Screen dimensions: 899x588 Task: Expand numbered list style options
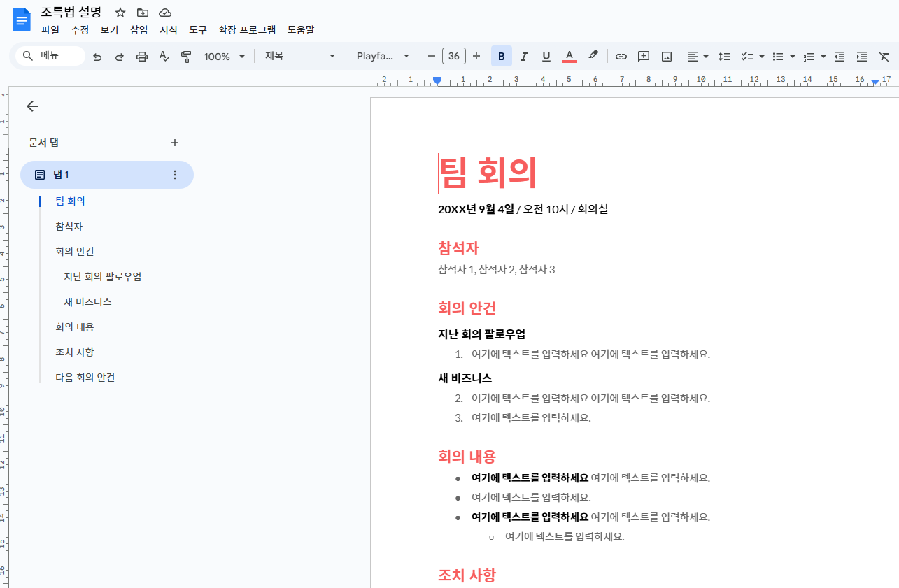(x=823, y=57)
